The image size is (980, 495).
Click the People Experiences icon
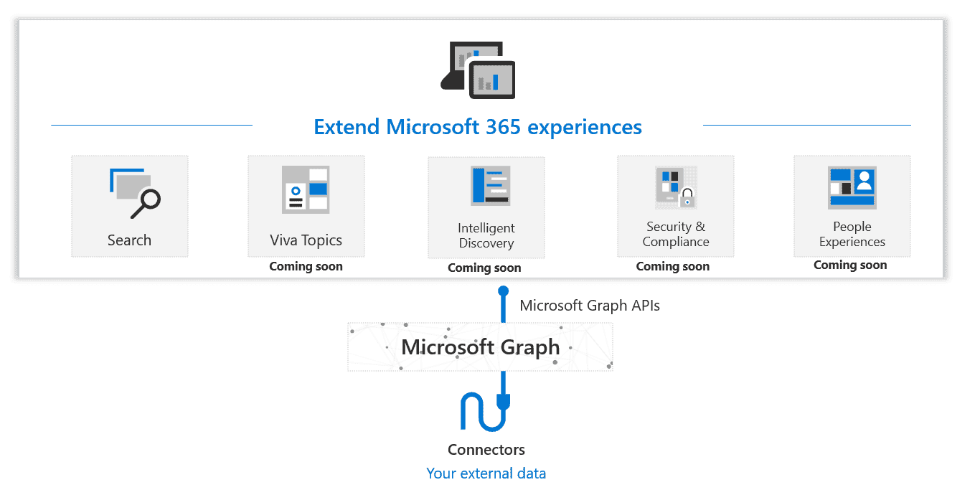852,187
